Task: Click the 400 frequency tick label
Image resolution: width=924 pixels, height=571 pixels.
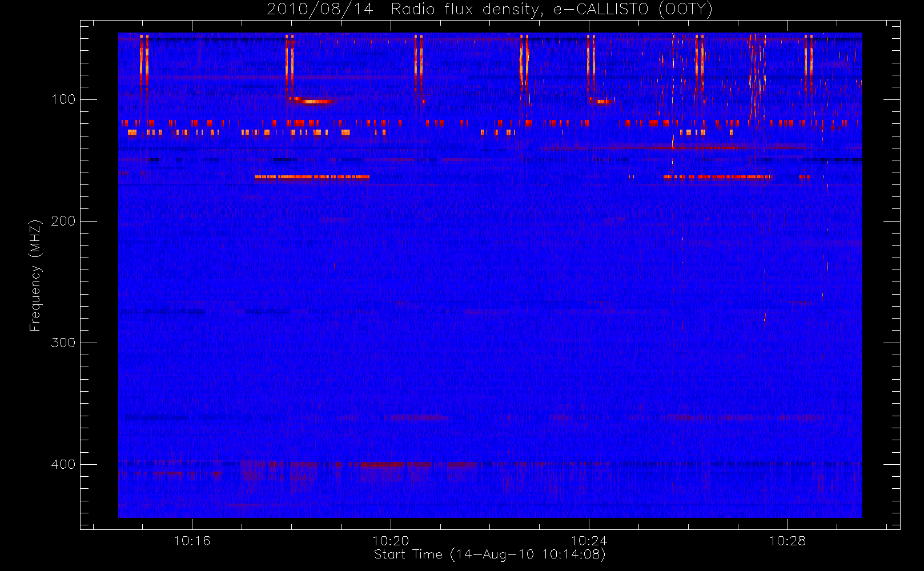Action: click(63, 464)
